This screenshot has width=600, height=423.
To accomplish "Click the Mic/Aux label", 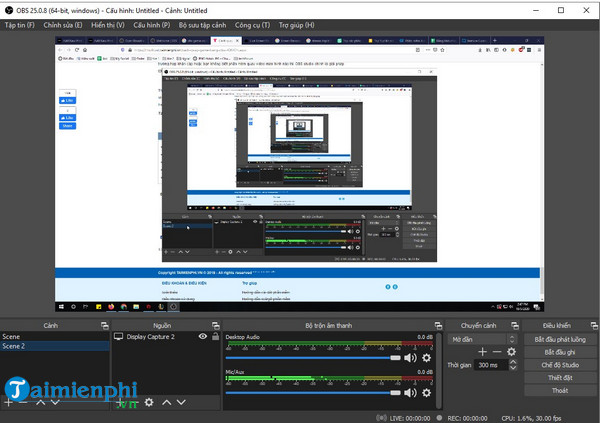I will [x=235, y=372].
